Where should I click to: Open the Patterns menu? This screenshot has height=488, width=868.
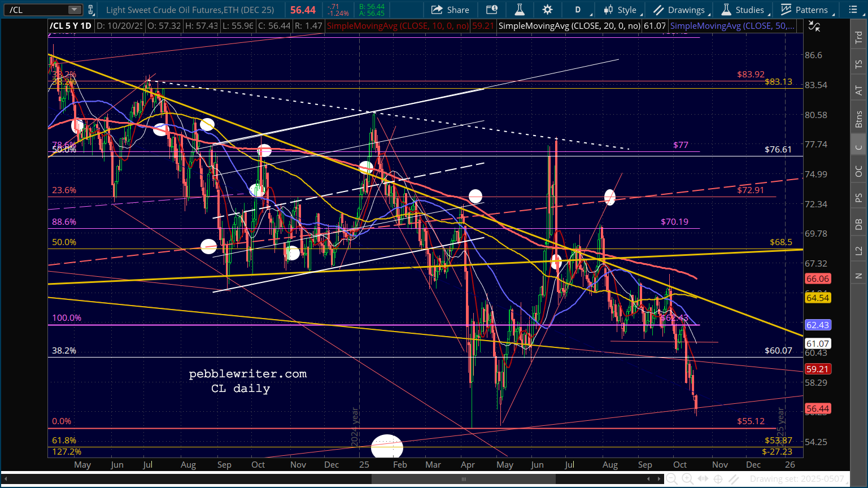(805, 10)
